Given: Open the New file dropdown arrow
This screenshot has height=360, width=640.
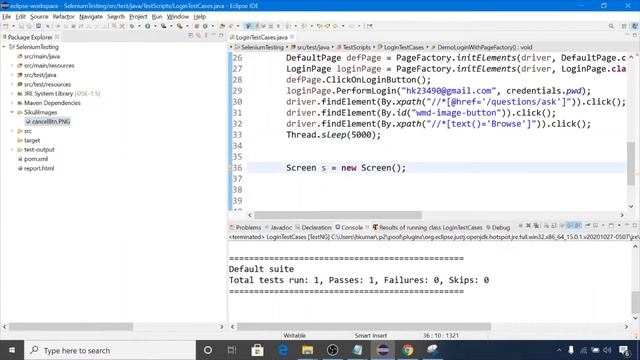Looking at the screenshot, I should tap(13, 26).
